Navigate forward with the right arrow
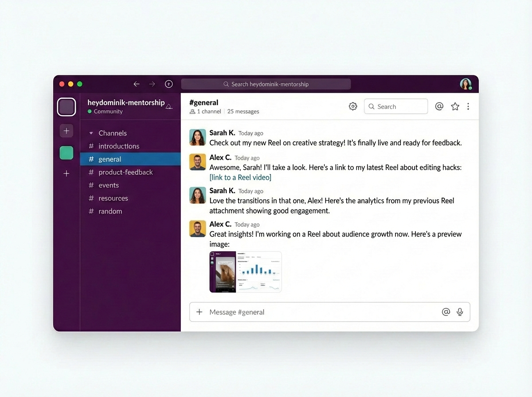The width and height of the screenshot is (532, 397). coord(152,84)
